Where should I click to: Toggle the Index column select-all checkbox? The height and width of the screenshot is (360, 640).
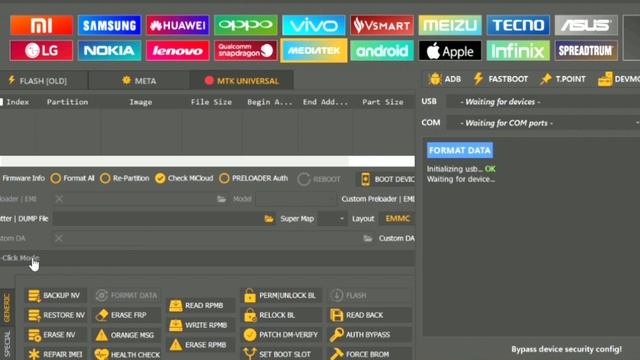click(2, 102)
